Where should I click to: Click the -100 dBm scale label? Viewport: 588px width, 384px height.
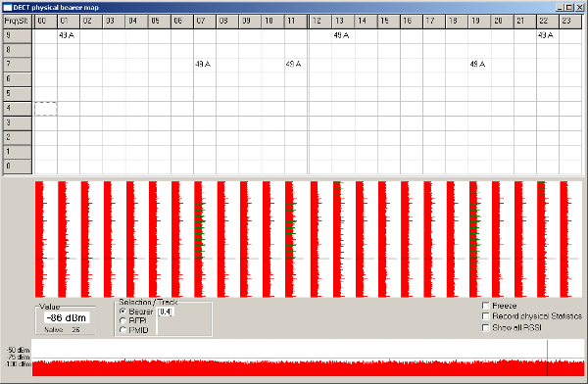pyautogui.click(x=18, y=364)
